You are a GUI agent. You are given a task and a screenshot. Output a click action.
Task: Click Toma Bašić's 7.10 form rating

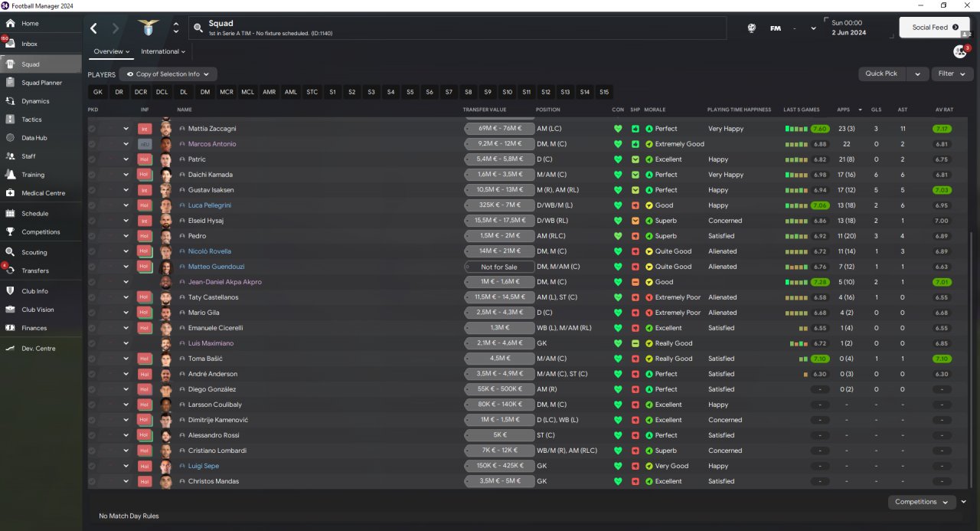click(820, 359)
